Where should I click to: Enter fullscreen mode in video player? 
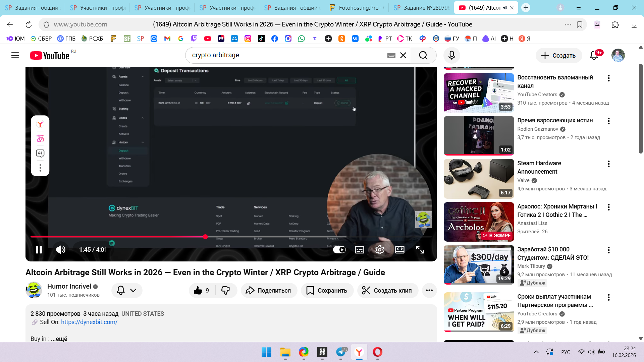coord(420,250)
